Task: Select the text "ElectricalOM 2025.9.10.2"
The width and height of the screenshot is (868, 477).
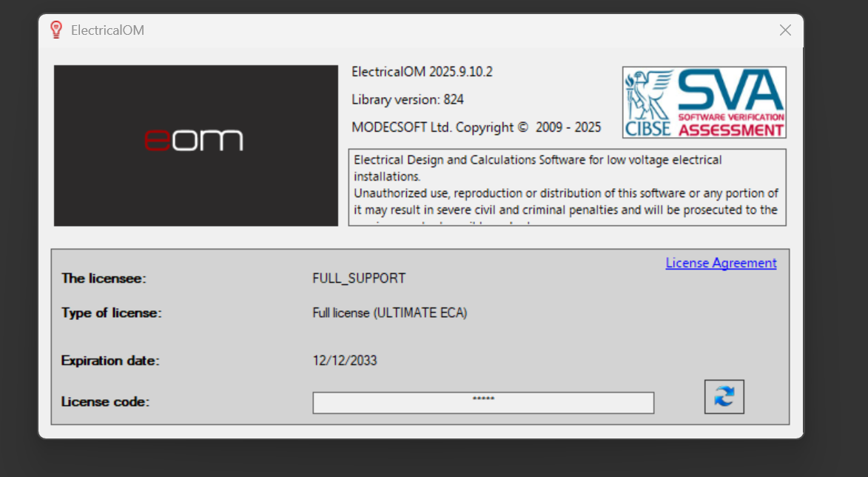Action: (422, 72)
